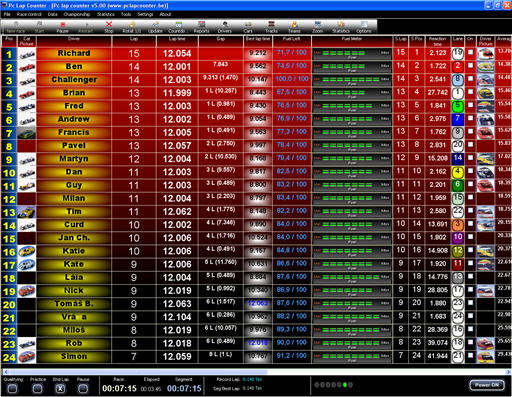Open the Options toolbar icon
The width and height of the screenshot is (512, 397).
click(364, 27)
